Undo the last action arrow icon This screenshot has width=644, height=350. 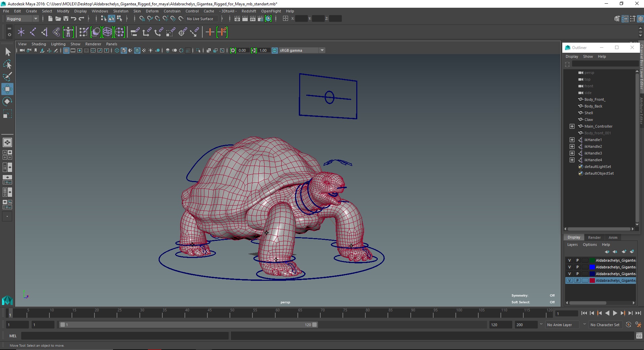coord(74,19)
